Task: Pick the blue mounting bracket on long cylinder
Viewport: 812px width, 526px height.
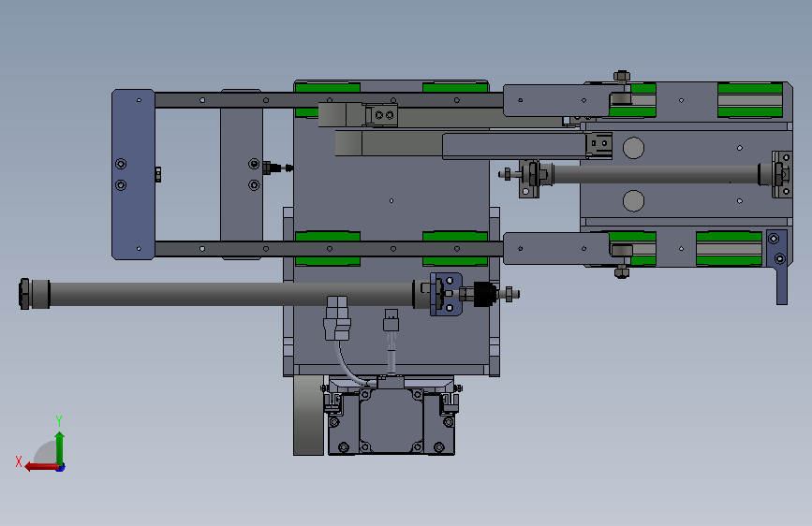Action: [x=446, y=294]
